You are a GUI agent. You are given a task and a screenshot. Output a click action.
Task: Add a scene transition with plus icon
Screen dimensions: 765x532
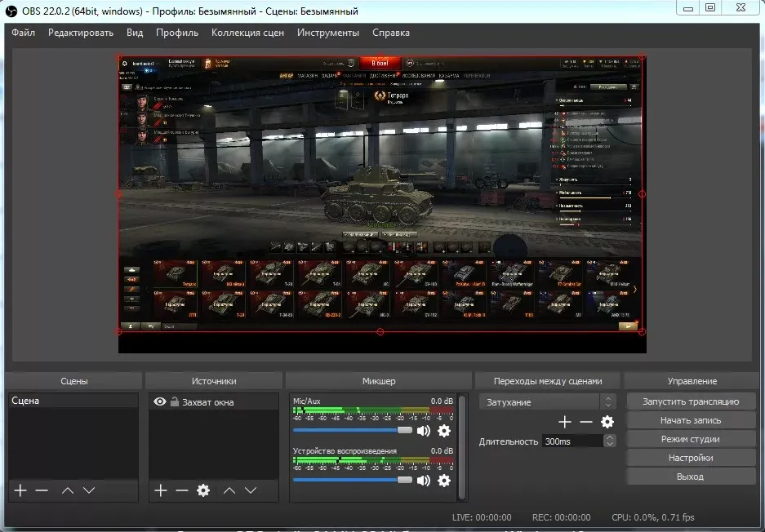click(x=564, y=422)
